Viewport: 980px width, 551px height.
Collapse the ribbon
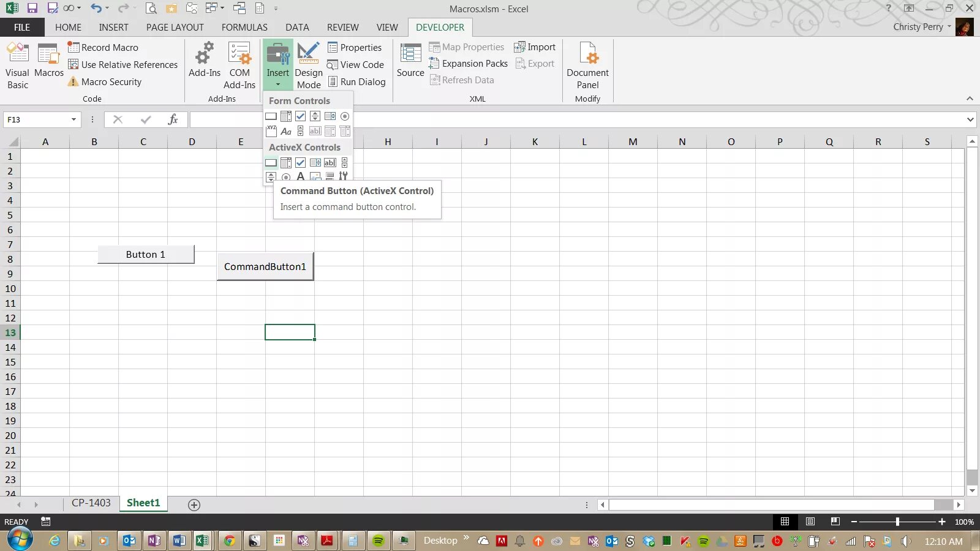[x=970, y=99]
